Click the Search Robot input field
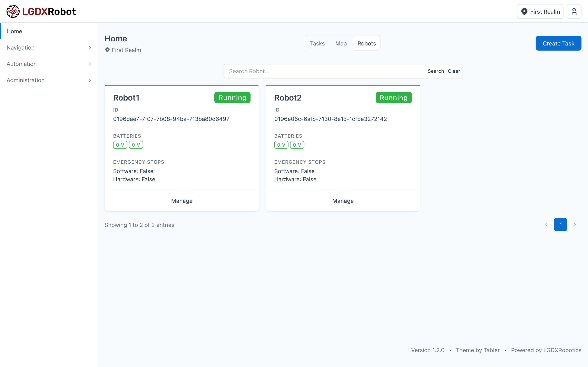This screenshot has height=367, width=588. click(x=325, y=71)
